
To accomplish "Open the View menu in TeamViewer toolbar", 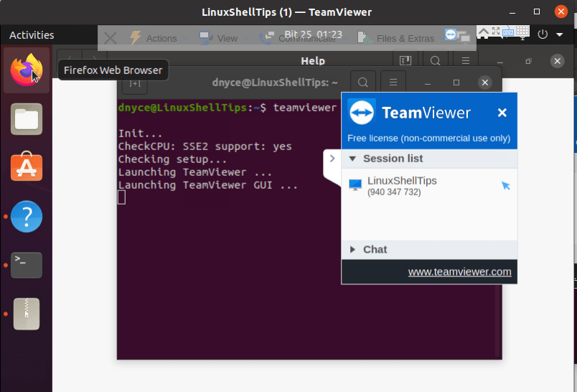I will pos(224,38).
